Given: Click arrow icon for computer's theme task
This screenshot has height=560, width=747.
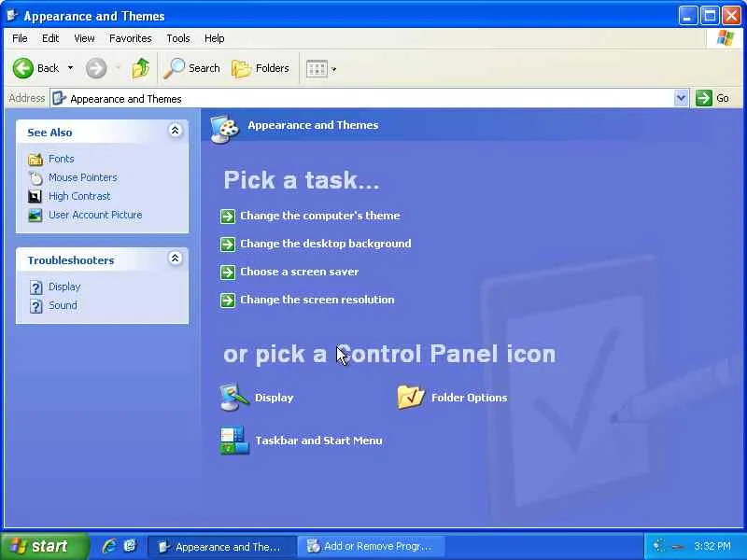Looking at the screenshot, I should pos(228,217).
